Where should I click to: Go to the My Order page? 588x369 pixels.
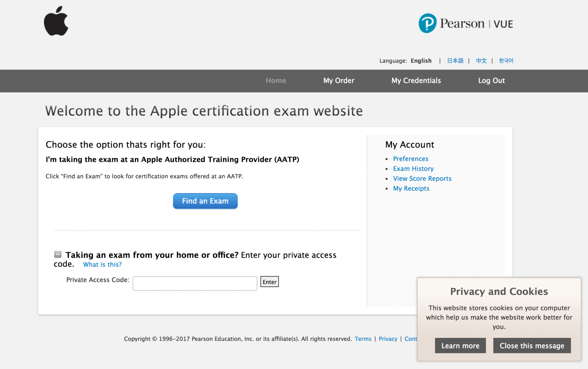[339, 80]
